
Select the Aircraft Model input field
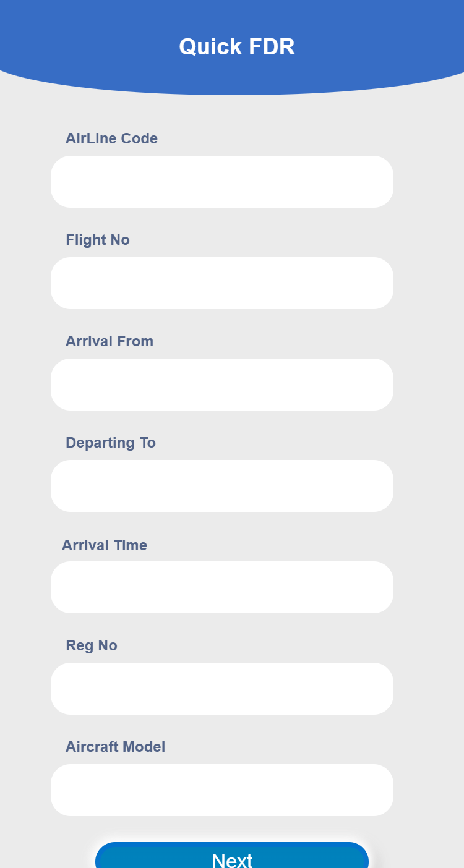(x=221, y=790)
